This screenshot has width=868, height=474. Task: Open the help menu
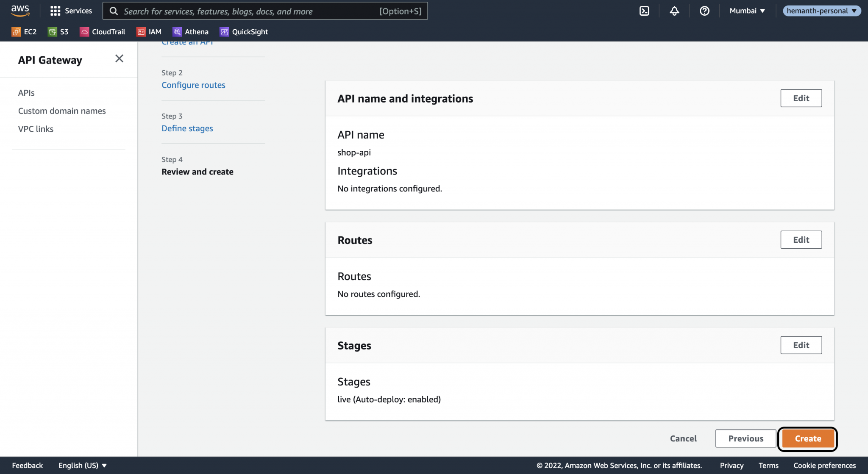704,11
